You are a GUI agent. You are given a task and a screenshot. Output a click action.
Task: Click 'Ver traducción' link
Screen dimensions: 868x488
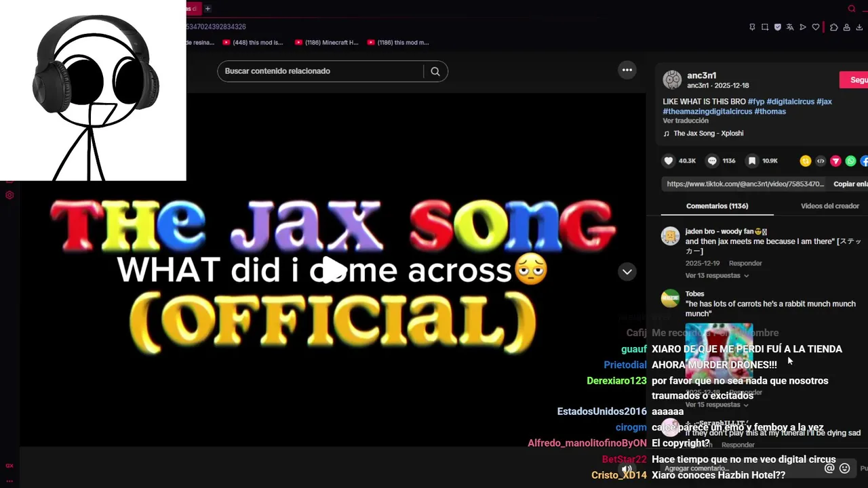coord(686,121)
